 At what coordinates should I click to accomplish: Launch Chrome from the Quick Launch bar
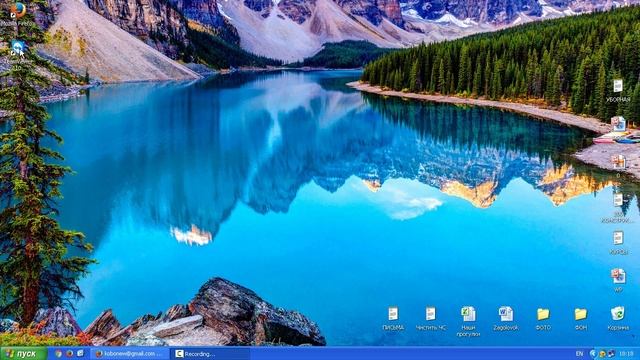58,353
